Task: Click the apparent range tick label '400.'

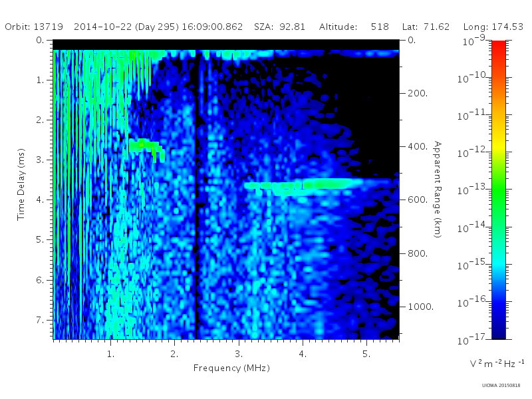Action: tap(418, 146)
